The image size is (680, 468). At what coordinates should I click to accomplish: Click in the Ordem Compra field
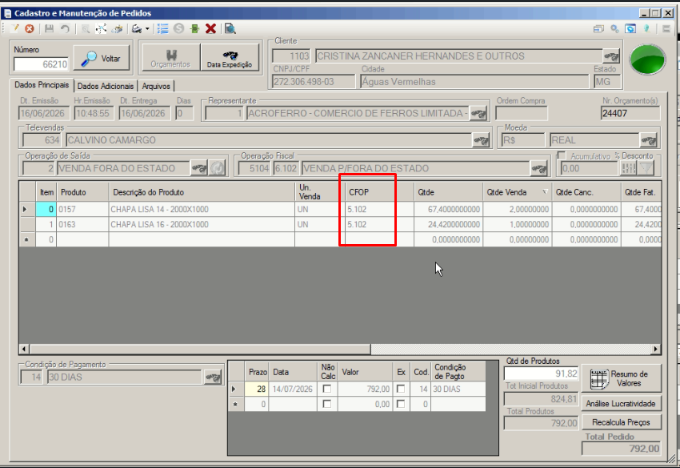pos(521,114)
